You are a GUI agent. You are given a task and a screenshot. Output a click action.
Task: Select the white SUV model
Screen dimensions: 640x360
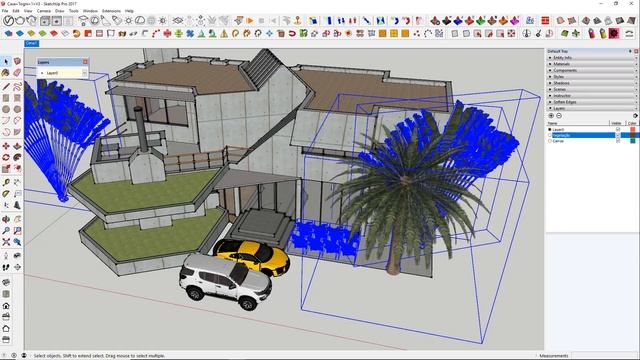[225, 282]
